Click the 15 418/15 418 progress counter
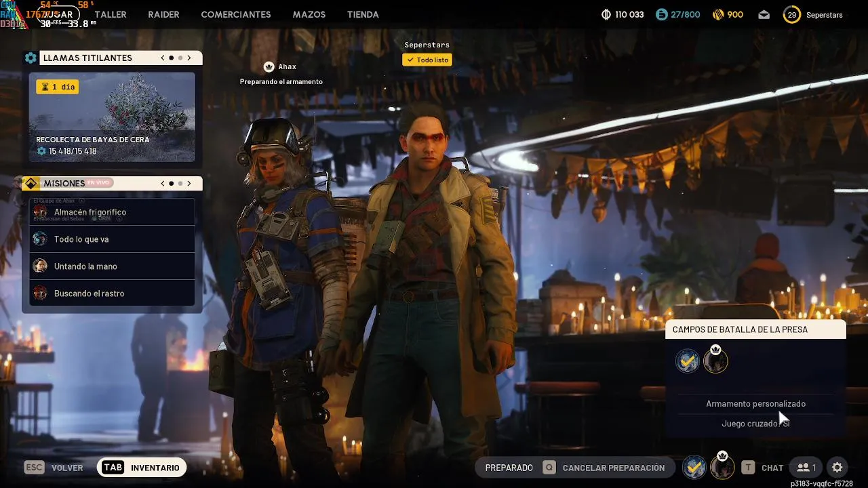 (x=66, y=151)
